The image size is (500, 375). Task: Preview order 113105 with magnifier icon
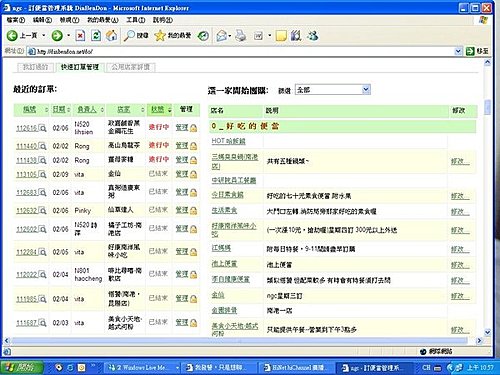(42, 174)
